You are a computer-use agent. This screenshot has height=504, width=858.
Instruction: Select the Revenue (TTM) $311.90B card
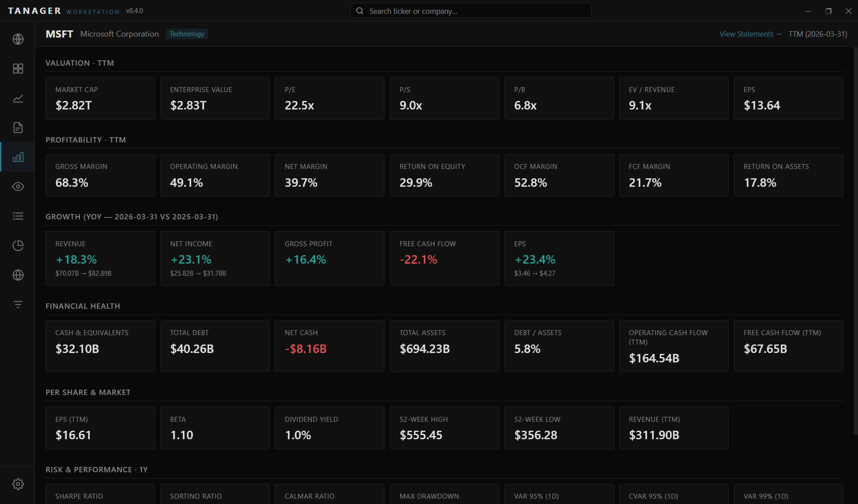pos(674,428)
